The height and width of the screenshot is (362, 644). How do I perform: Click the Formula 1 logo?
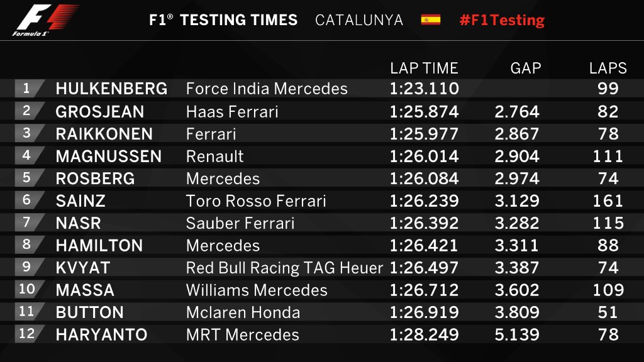click(x=45, y=20)
